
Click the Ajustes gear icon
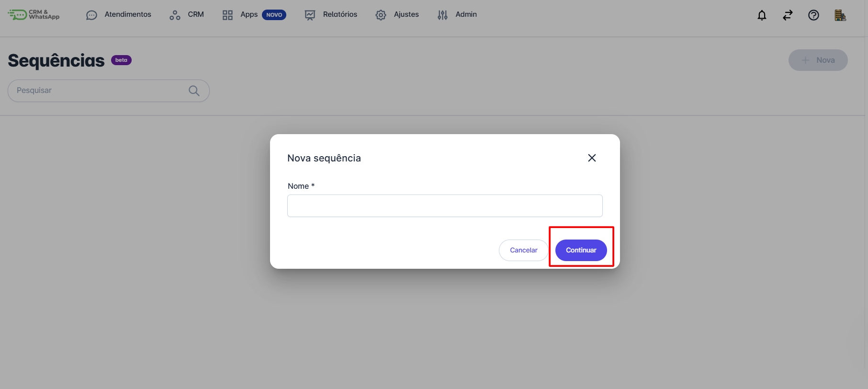[x=381, y=15]
